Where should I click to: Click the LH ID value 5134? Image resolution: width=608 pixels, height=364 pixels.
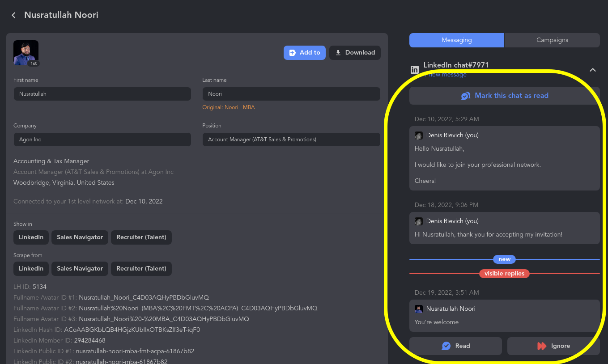(x=39, y=287)
